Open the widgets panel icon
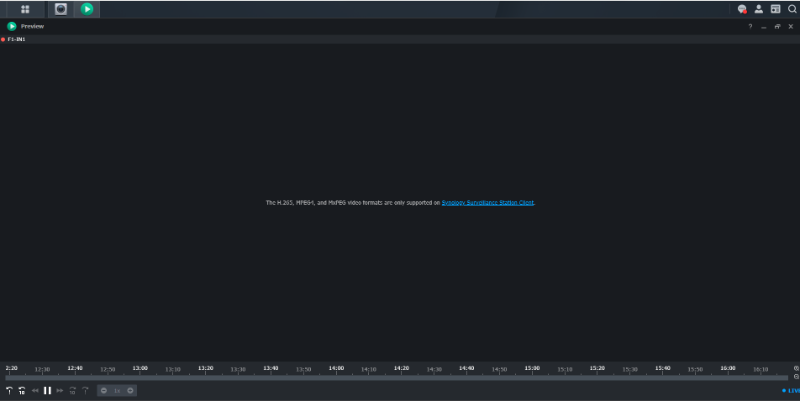This screenshot has height=401, width=800. pyautogui.click(x=775, y=9)
